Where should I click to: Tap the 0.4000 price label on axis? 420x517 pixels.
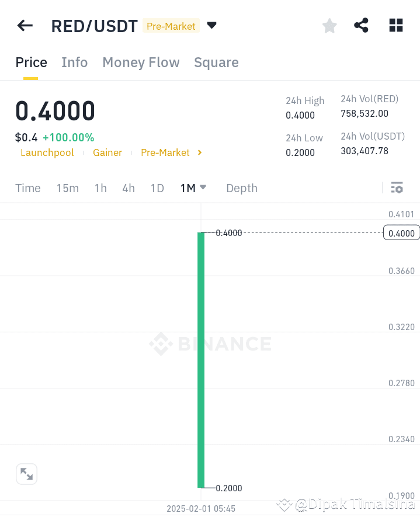(x=401, y=233)
